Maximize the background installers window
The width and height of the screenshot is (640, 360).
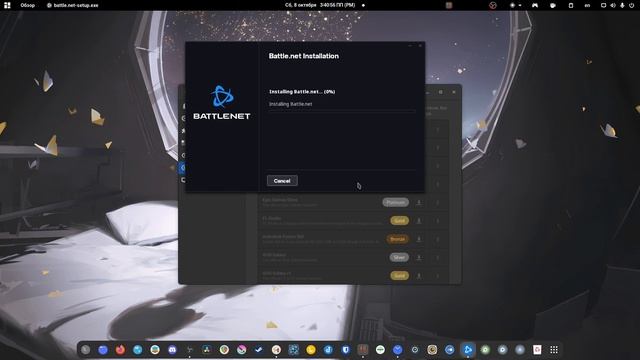coord(440,92)
